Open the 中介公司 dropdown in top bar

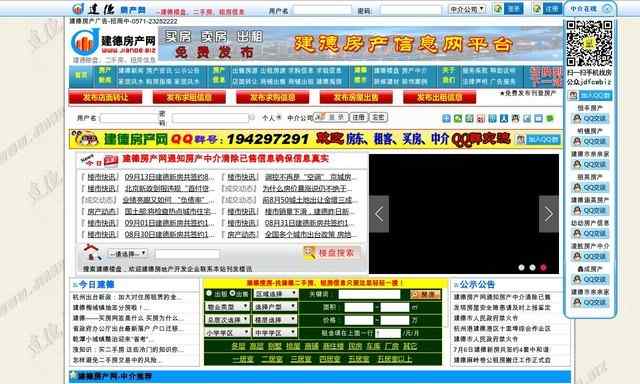[x=467, y=9]
